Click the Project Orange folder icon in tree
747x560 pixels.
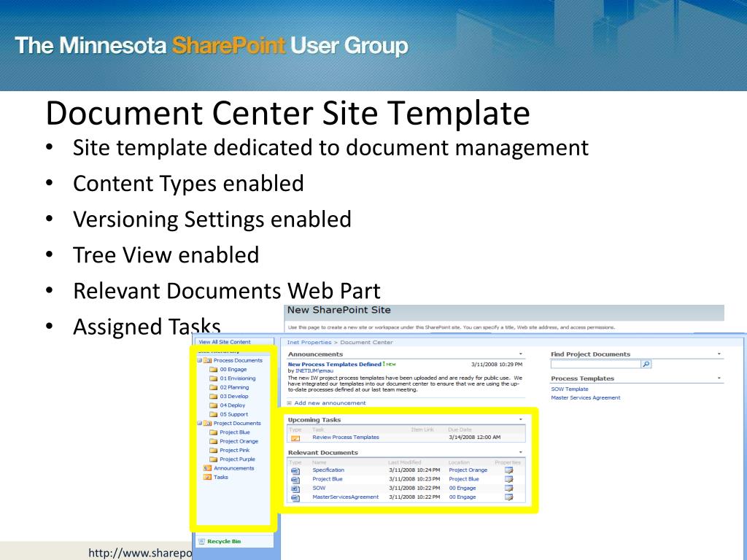point(214,441)
